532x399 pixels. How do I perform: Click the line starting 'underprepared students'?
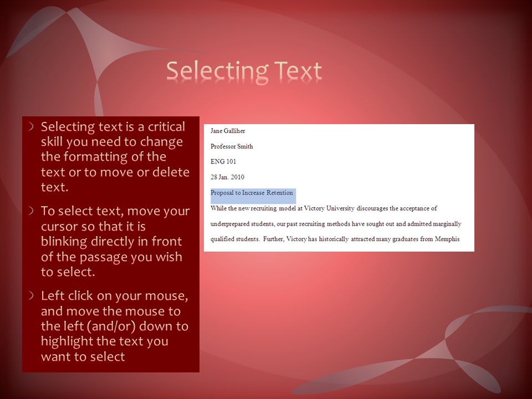[x=336, y=224]
